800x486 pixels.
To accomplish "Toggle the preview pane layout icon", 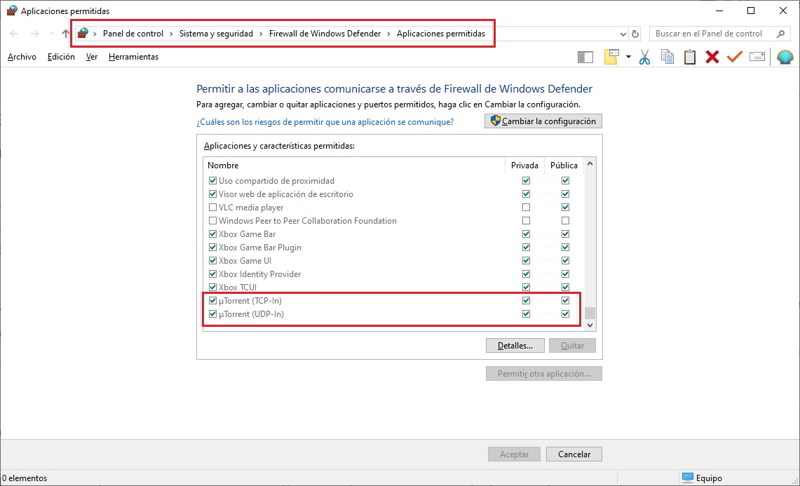I will (x=585, y=57).
